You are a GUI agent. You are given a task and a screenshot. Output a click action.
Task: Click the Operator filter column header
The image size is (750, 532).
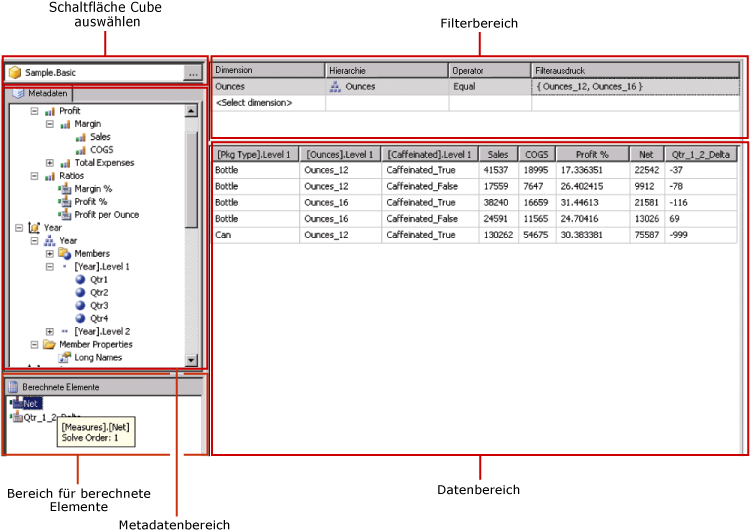(490, 70)
